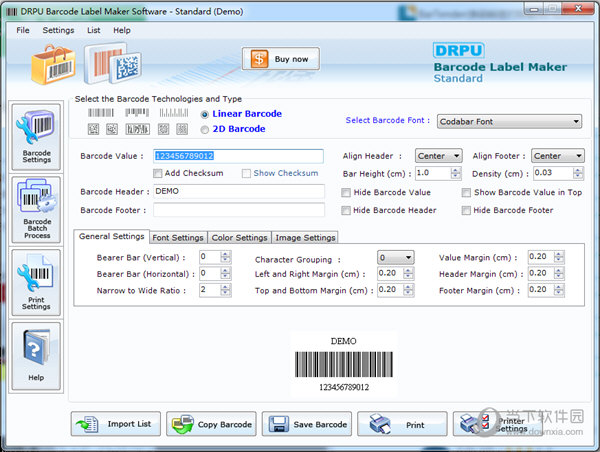Viewport: 600px width, 452px height.
Task: Check the Hide Barcode Header option
Action: (346, 210)
